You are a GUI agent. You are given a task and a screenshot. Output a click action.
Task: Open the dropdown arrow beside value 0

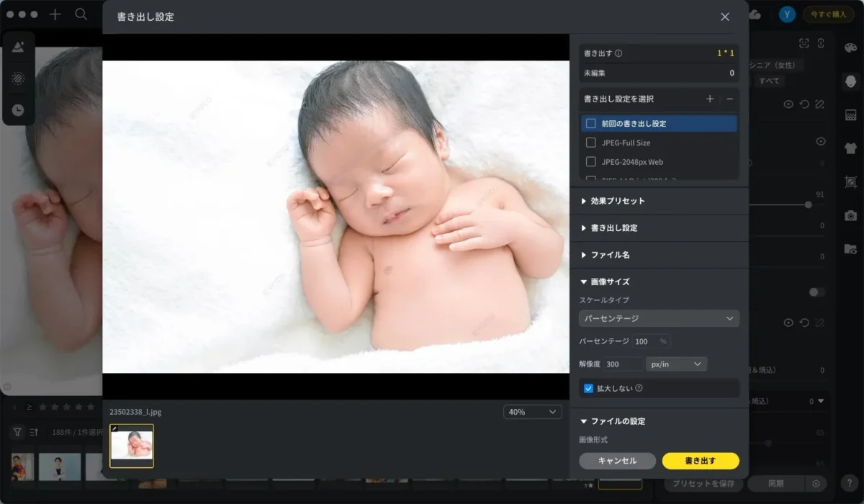[x=820, y=401]
